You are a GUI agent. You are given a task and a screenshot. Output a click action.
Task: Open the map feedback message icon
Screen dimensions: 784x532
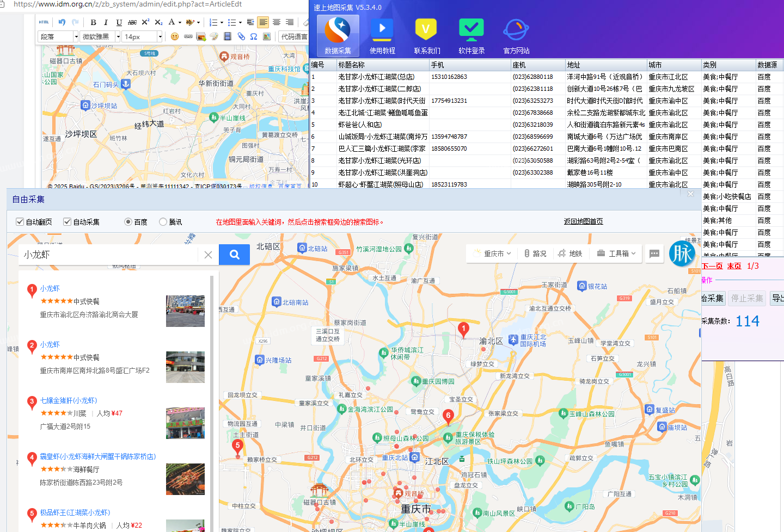point(654,253)
